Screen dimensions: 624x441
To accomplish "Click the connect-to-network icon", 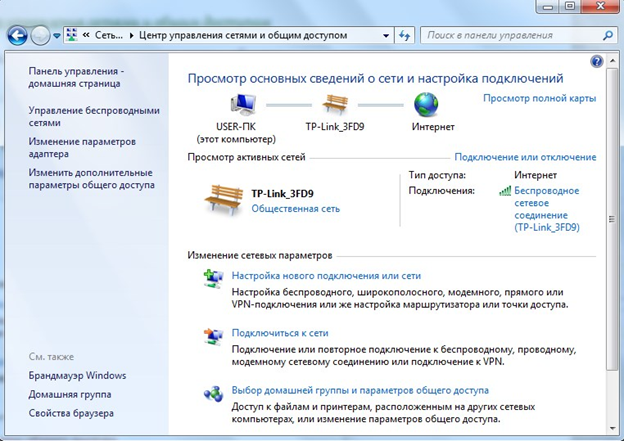I will pos(213,336).
